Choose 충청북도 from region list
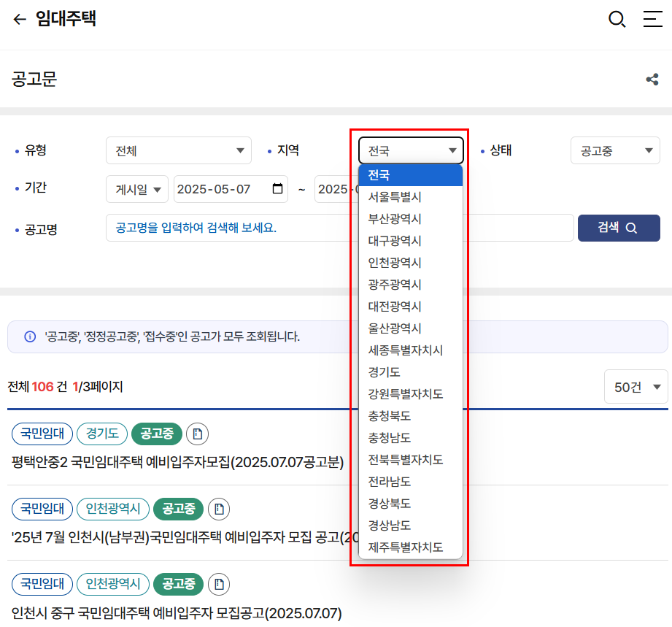 [411, 415]
